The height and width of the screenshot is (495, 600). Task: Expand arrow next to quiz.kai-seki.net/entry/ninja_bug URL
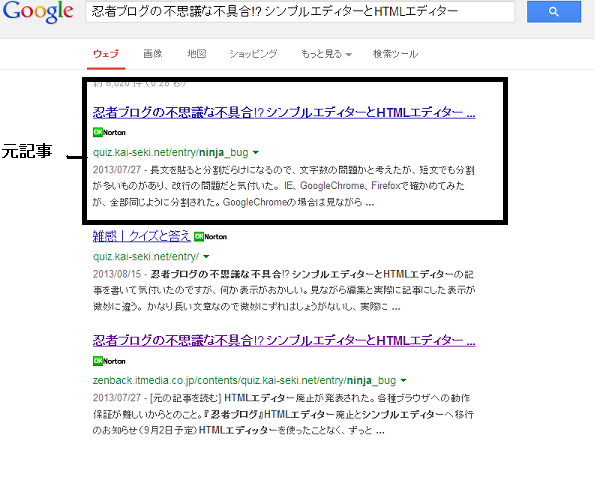click(256, 153)
